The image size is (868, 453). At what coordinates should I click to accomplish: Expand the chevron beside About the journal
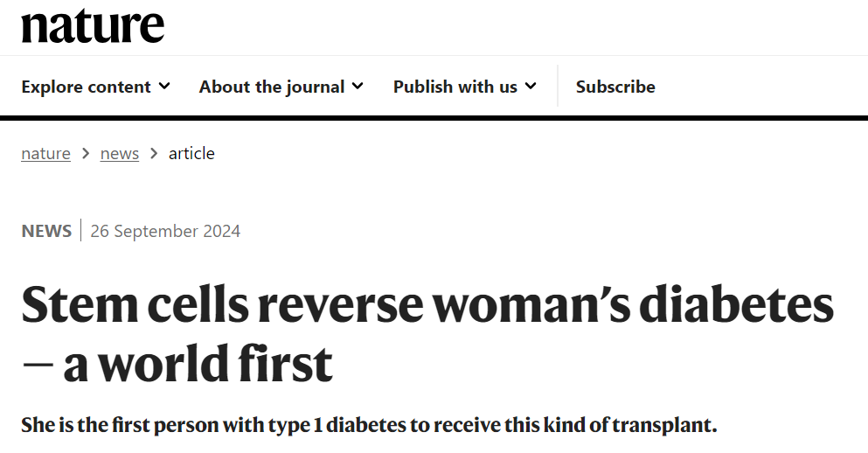click(358, 87)
